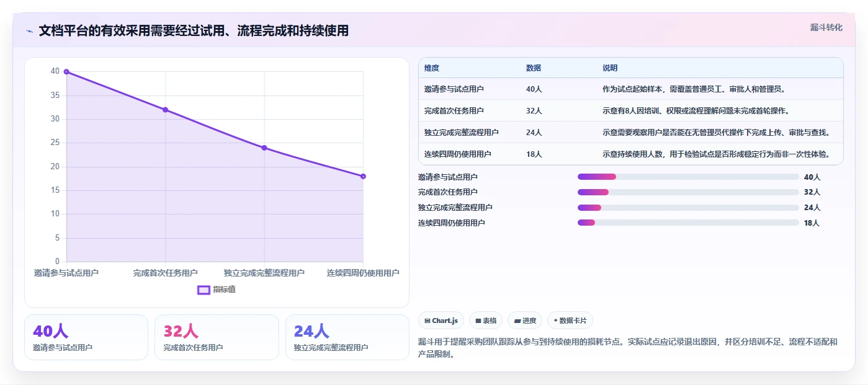Click the 连续四周仍使用用户 progress bar
Screen dimensions: 868x385
pos(688,223)
